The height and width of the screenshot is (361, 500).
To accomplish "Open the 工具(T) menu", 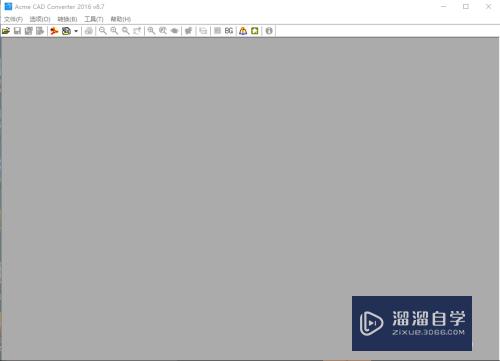I will point(94,19).
